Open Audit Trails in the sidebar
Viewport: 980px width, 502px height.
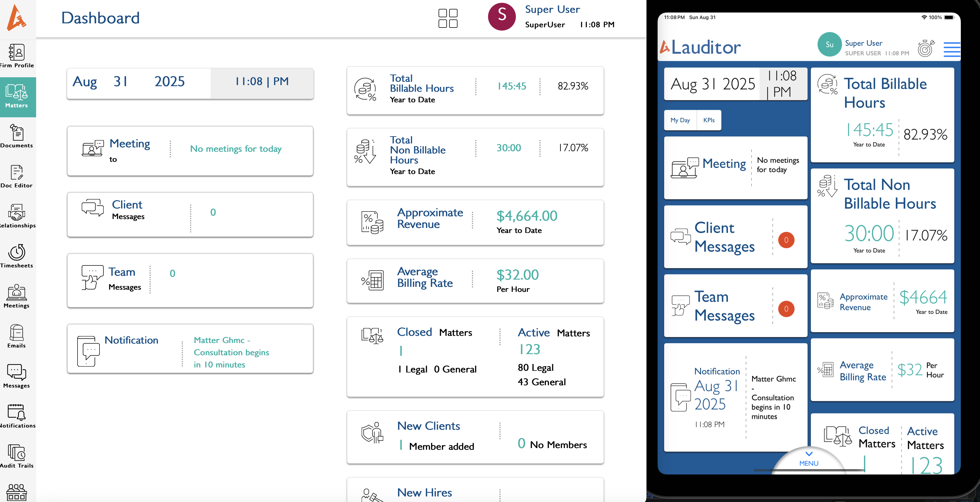click(x=16, y=456)
